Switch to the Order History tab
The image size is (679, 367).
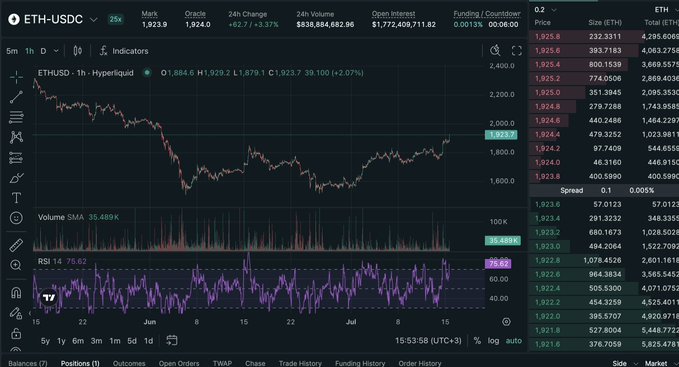point(420,363)
